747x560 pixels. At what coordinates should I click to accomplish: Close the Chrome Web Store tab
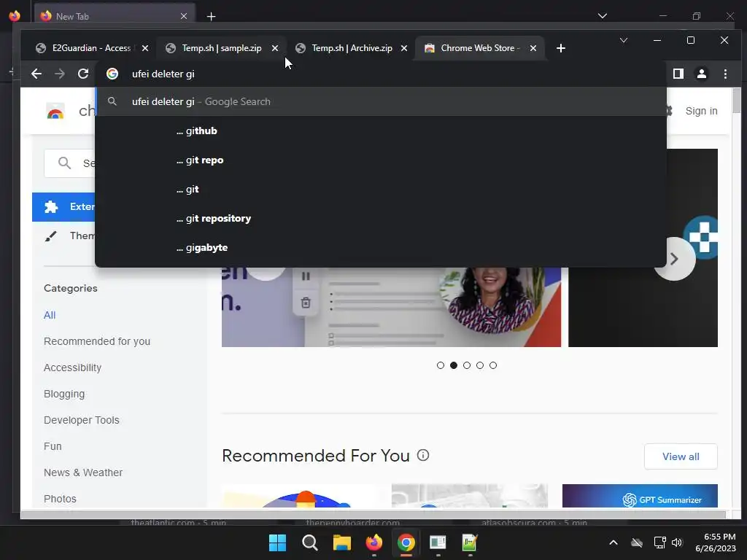pyautogui.click(x=533, y=48)
